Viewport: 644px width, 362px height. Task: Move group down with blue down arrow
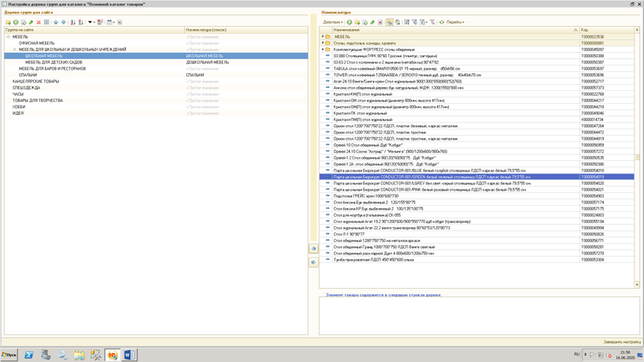tap(64, 22)
